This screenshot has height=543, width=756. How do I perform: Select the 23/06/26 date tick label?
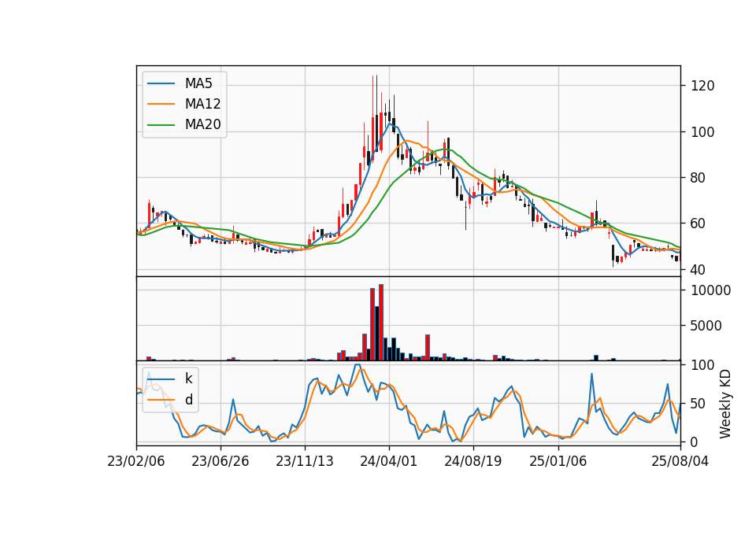(x=220, y=462)
